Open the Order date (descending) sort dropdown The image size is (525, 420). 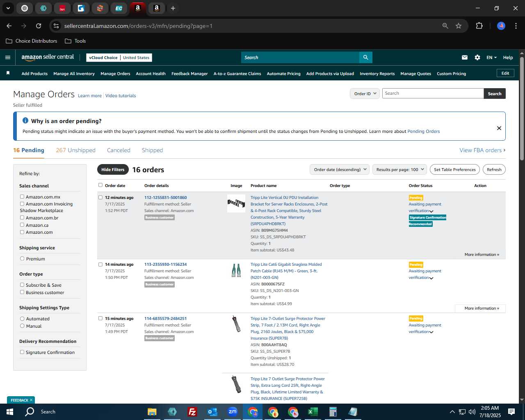(x=340, y=169)
